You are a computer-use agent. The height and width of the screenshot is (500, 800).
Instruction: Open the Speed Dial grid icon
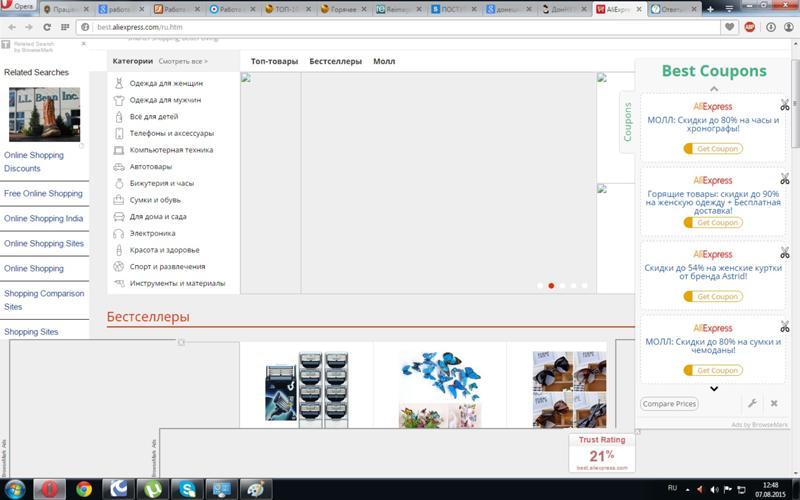65,27
